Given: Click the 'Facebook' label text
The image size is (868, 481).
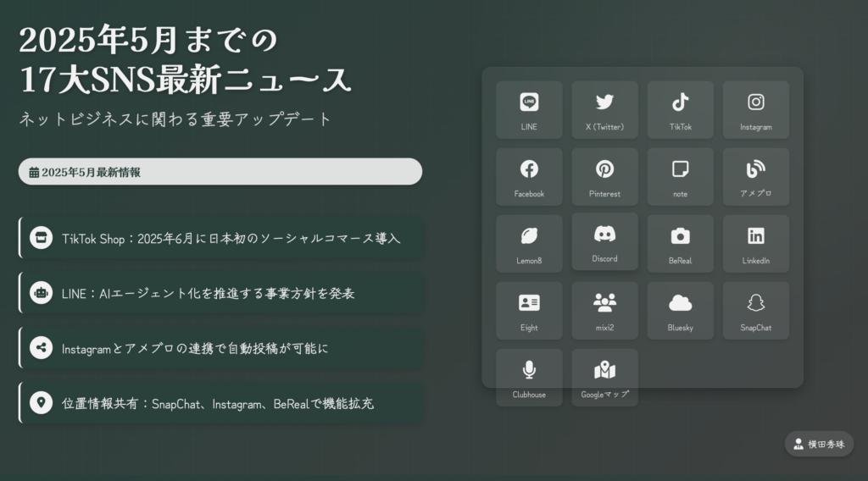Looking at the screenshot, I should 529,194.
